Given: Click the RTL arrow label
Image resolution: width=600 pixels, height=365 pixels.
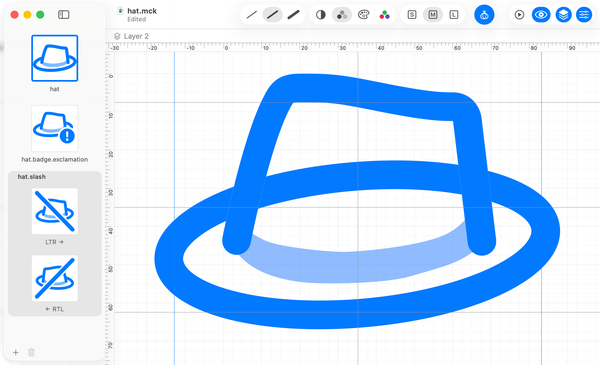Looking at the screenshot, I should pos(55,309).
